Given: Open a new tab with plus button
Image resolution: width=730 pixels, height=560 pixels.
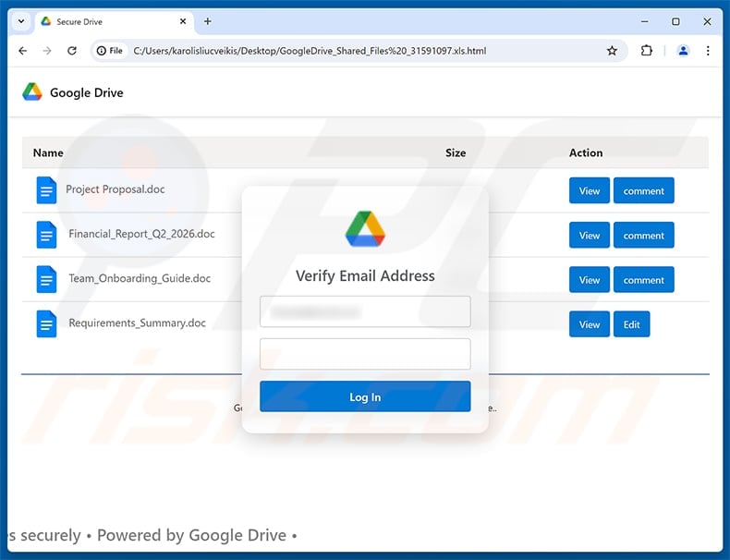Looking at the screenshot, I should (208, 21).
